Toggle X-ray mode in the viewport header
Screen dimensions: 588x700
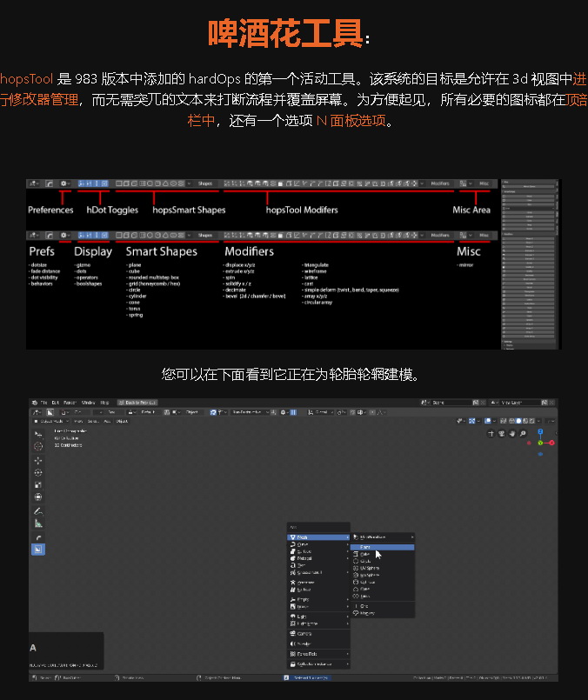point(503,421)
